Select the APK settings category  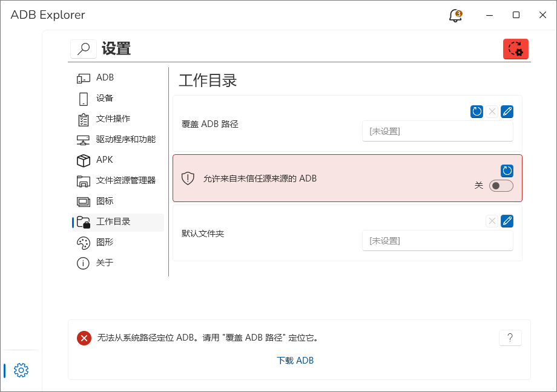tap(118, 160)
